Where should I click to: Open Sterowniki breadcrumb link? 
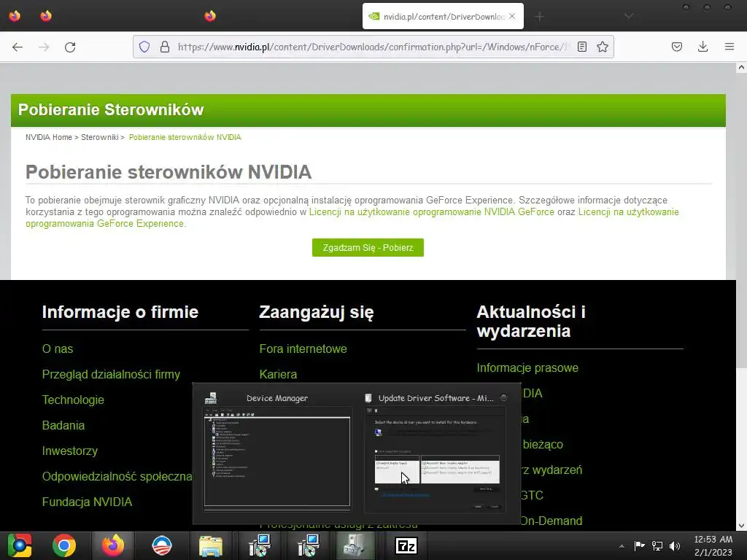[x=99, y=137]
